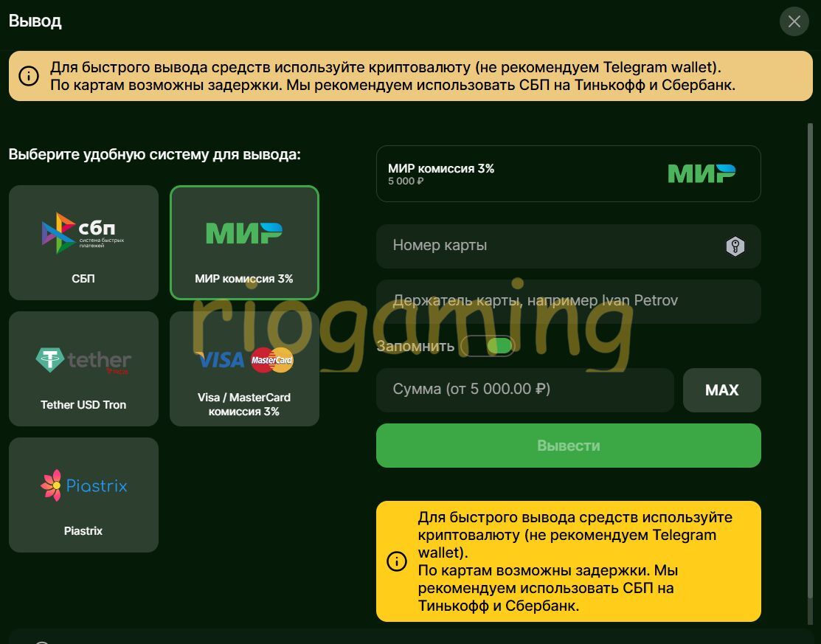Click the MAX amount button

721,390
